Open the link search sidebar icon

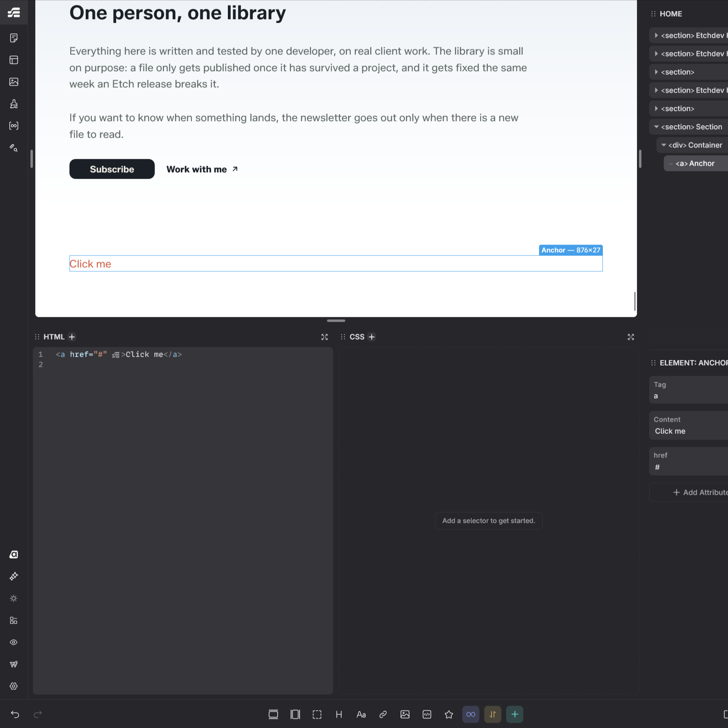point(14,147)
